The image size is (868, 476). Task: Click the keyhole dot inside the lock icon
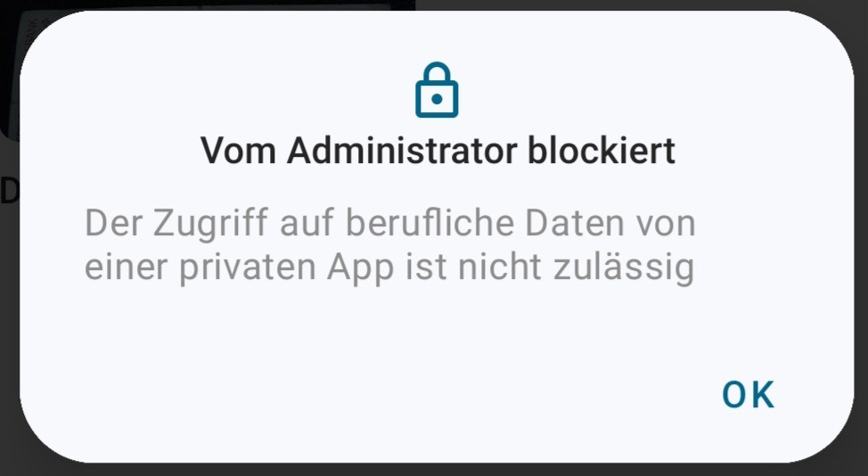(437, 100)
